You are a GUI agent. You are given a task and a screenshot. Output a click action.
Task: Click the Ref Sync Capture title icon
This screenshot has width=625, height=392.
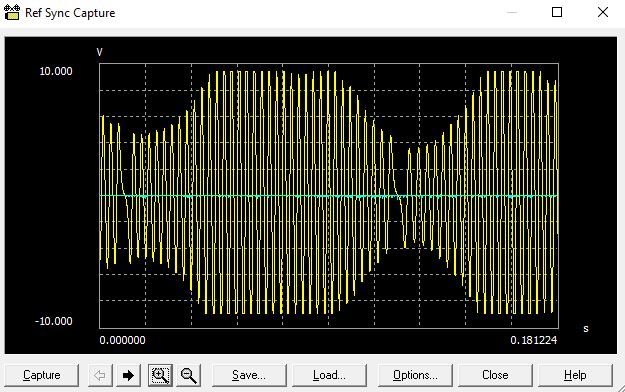[12, 12]
